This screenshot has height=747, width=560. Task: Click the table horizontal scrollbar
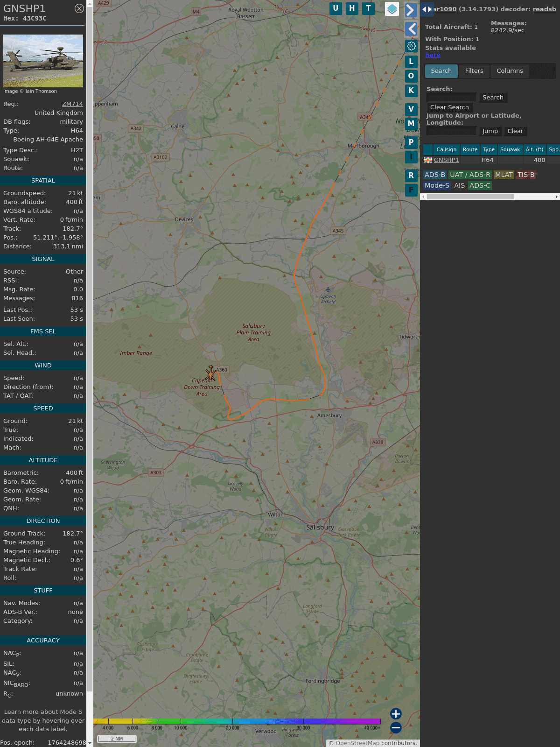tap(470, 197)
